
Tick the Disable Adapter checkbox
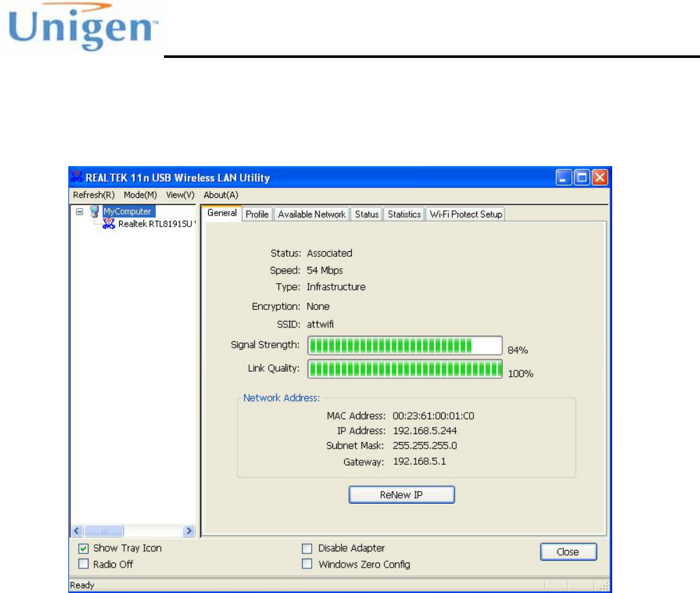pos(307,548)
